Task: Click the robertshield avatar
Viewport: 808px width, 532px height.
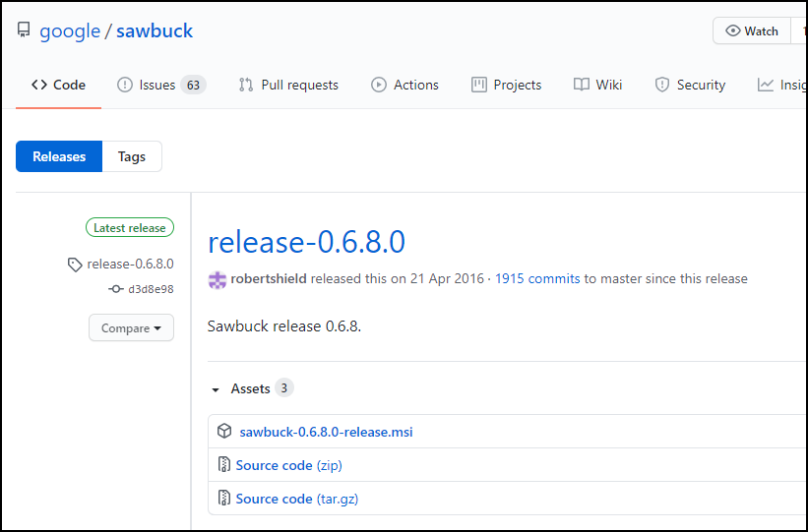Action: coord(217,279)
